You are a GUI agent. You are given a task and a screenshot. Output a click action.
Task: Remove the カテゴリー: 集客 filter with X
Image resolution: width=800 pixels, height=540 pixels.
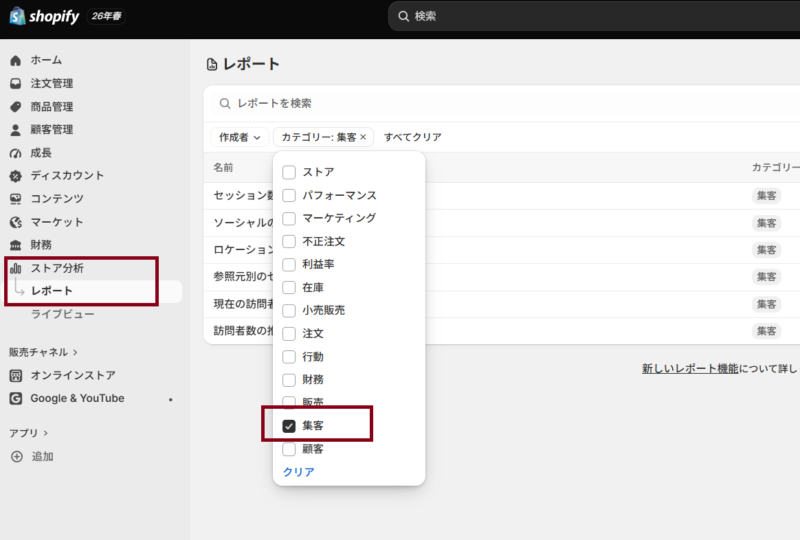(363, 137)
